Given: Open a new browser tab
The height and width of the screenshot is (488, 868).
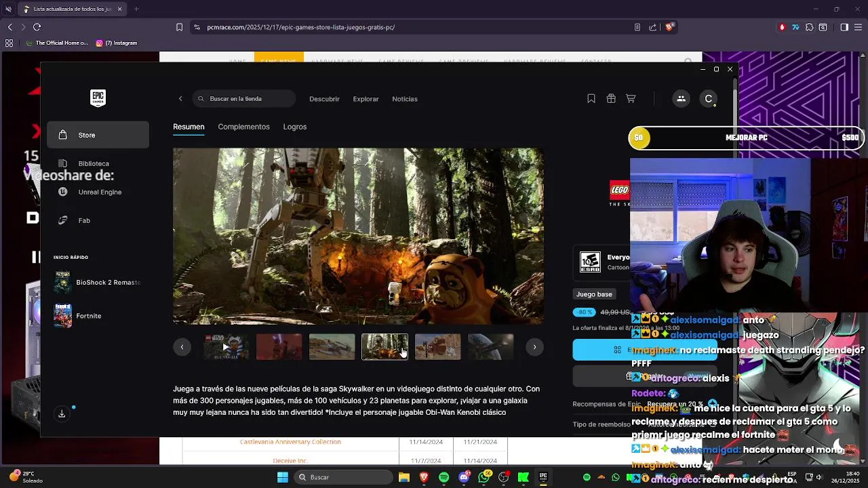Looking at the screenshot, I should [x=136, y=9].
